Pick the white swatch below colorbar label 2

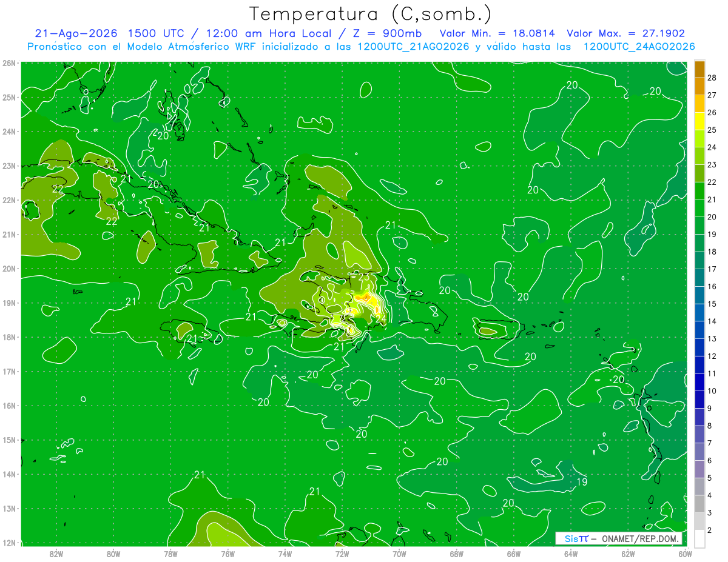[x=699, y=538]
